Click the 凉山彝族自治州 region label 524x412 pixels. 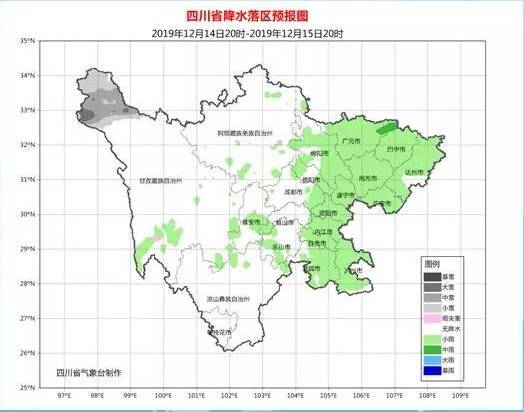point(228,299)
